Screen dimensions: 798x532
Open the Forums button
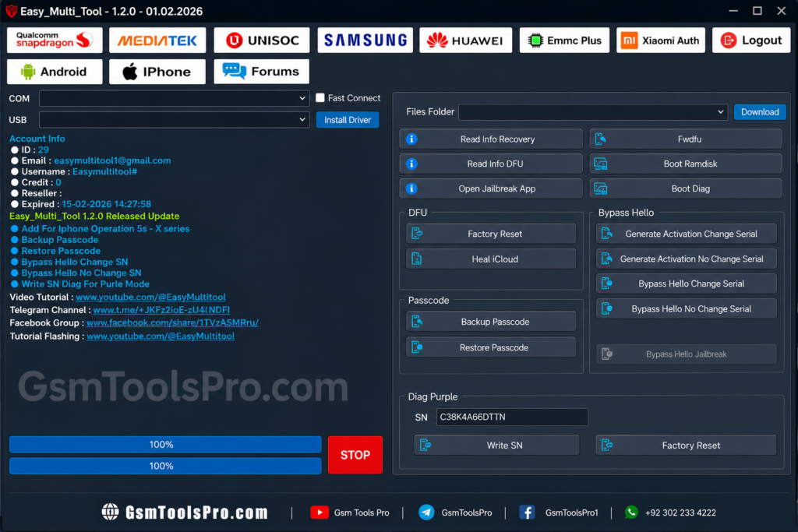(x=262, y=72)
